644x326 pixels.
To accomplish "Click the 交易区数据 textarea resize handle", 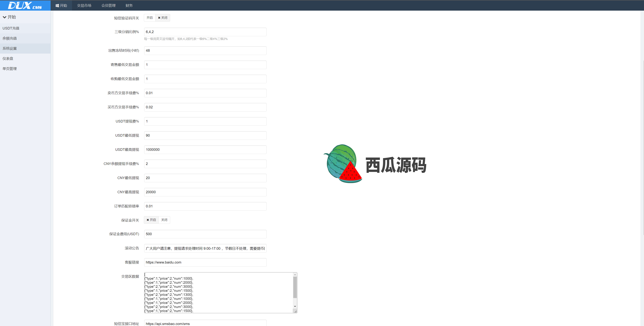I will point(295,311).
